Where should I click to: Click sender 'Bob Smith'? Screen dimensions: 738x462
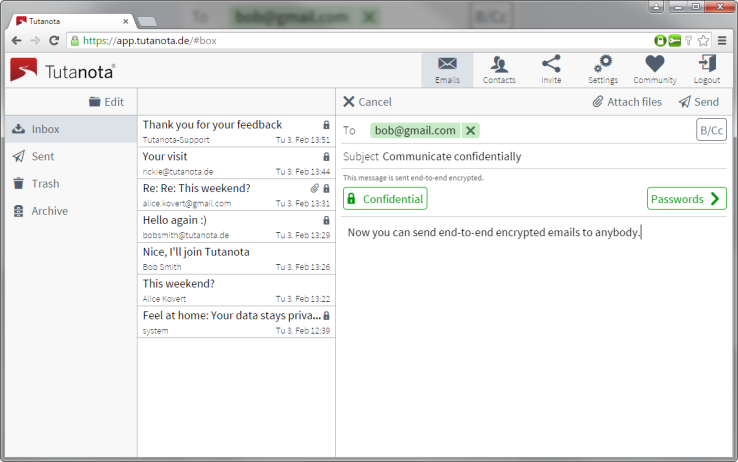point(162,267)
